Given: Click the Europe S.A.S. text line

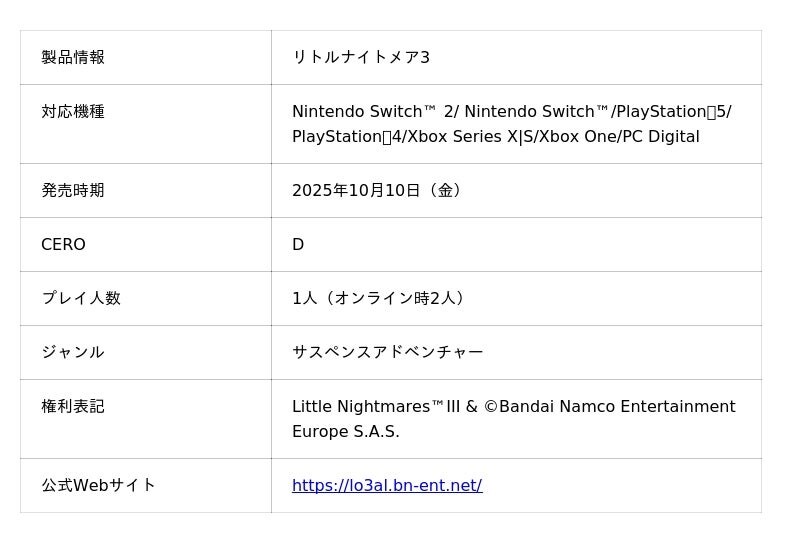Looking at the screenshot, I should click(345, 432).
